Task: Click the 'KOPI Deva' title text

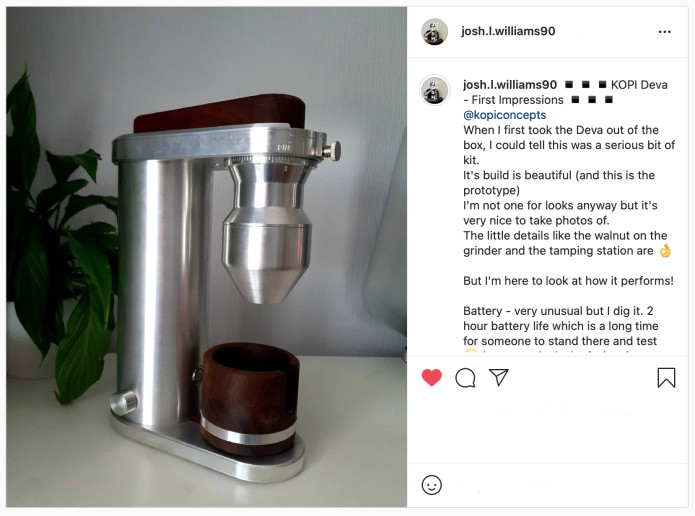Action: 639,85
